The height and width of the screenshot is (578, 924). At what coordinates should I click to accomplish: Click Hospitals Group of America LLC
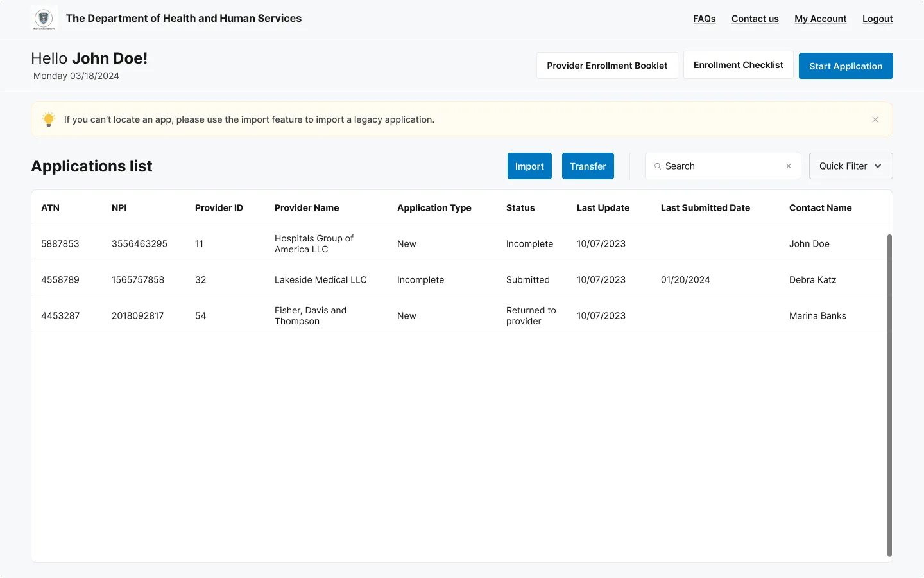[314, 244]
